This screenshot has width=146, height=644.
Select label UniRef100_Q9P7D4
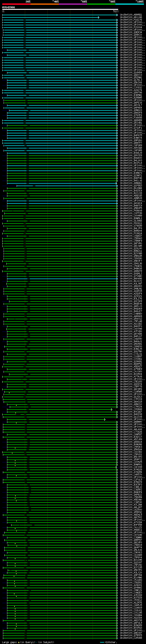coord(131,575)
